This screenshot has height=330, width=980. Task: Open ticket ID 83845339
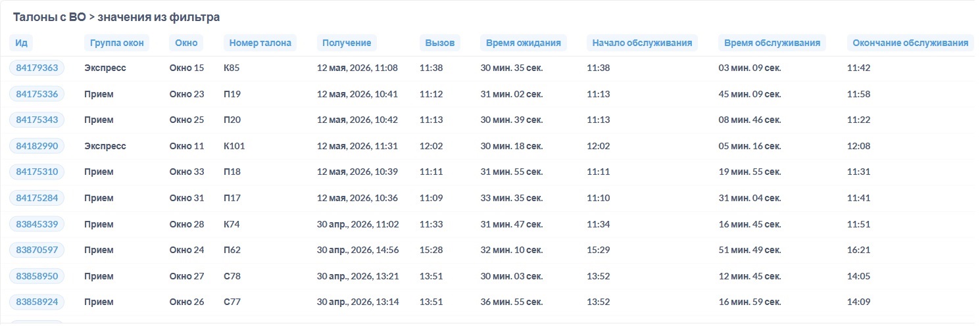click(x=37, y=224)
